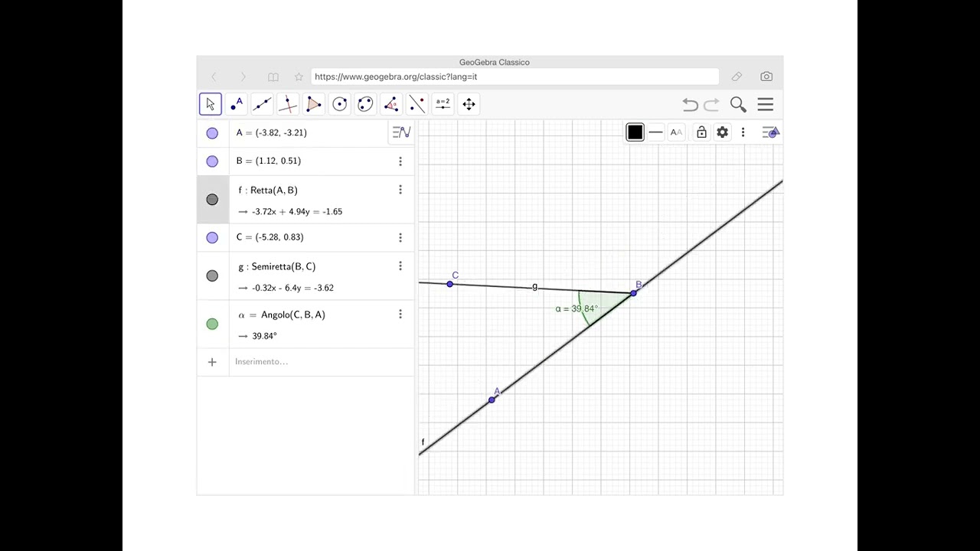The height and width of the screenshot is (551, 980).
Task: Open the options menu for point B
Action: [x=400, y=161]
